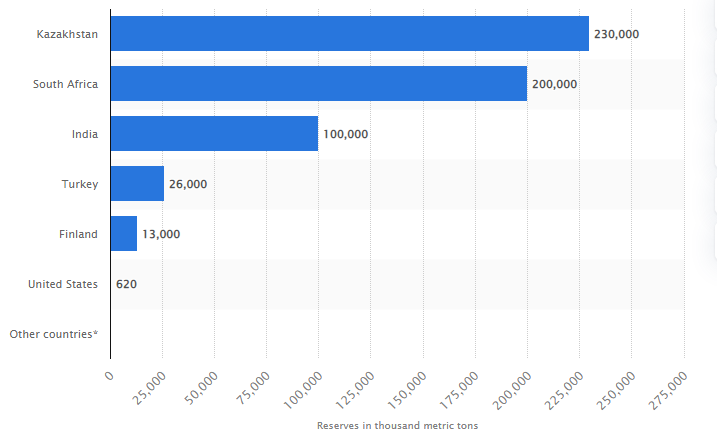Click the 100,000 value label beside India bar

(x=346, y=134)
